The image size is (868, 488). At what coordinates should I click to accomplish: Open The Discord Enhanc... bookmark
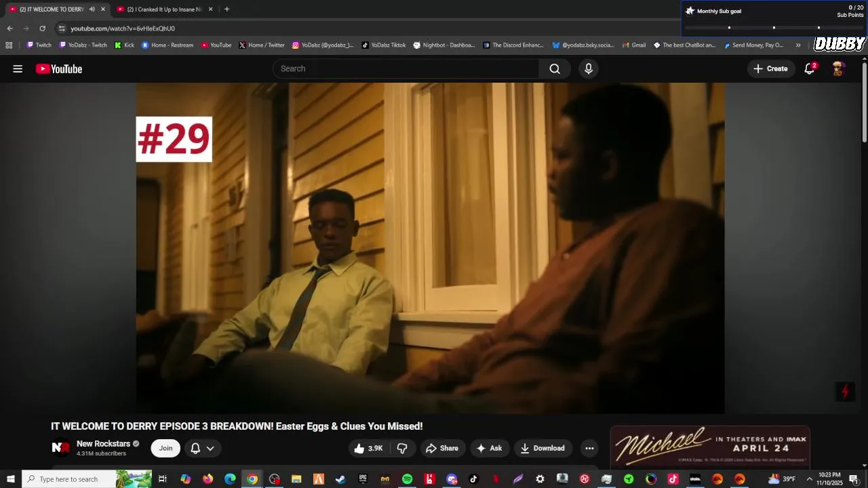click(x=513, y=45)
